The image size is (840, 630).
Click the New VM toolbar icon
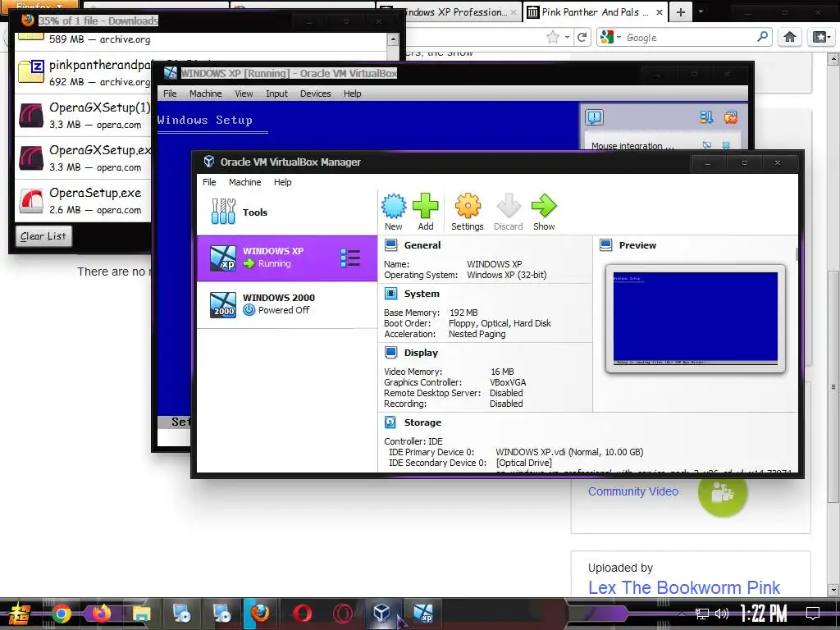tap(394, 206)
